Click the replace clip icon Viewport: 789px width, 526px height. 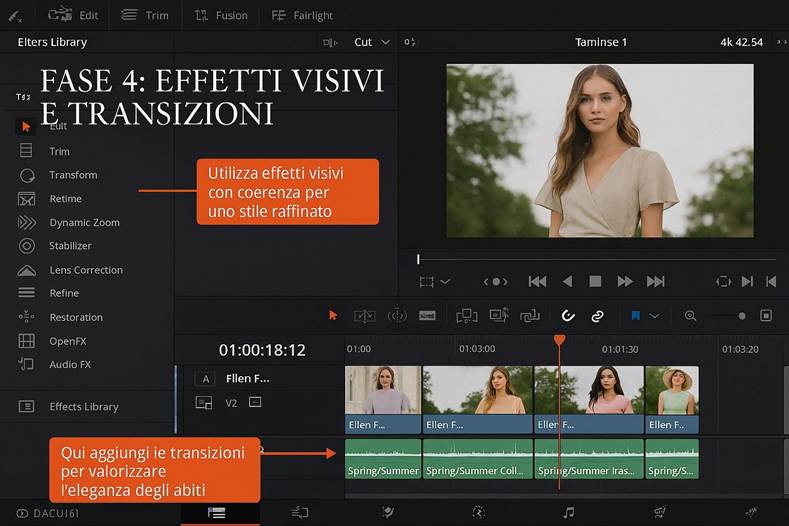point(530,316)
